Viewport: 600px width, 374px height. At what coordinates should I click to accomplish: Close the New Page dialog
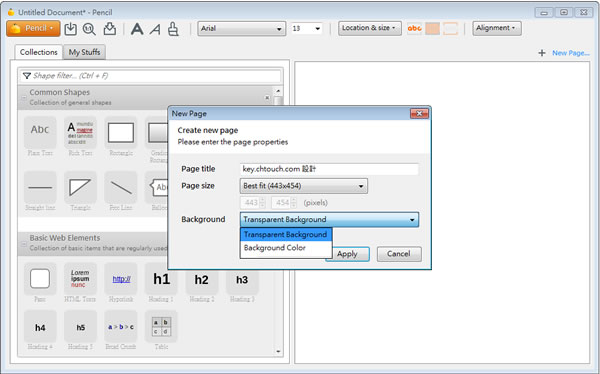(419, 113)
